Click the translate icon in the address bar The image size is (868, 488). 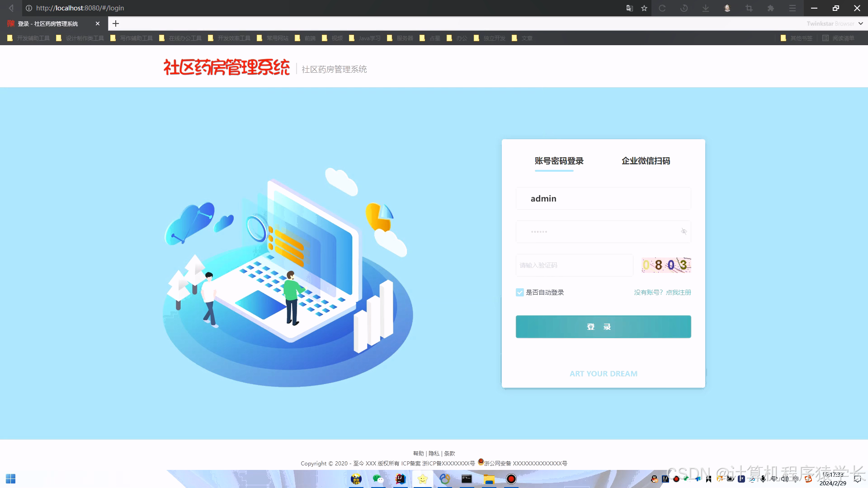tap(629, 8)
